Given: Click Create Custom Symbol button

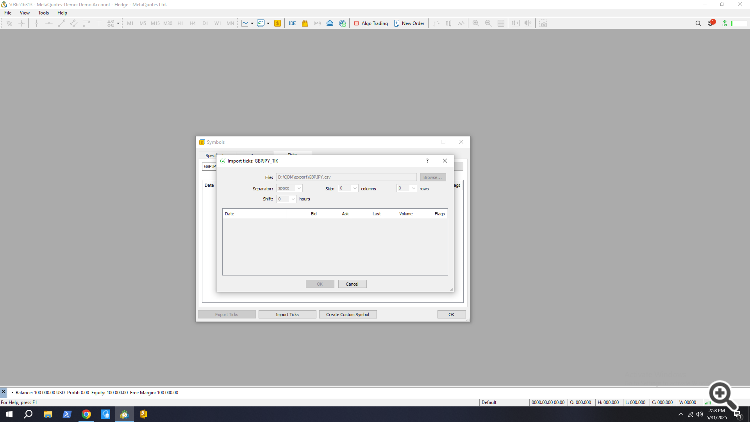Looking at the screenshot, I should [x=348, y=314].
